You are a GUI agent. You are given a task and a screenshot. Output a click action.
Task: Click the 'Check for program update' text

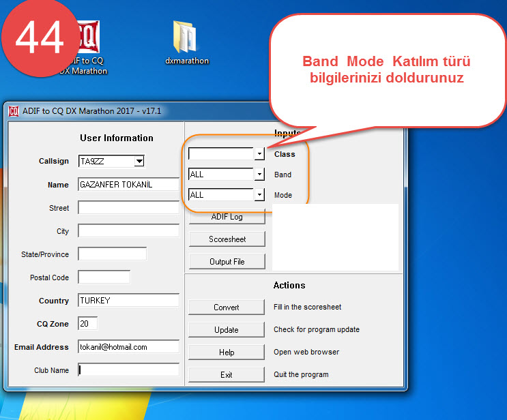317,329
